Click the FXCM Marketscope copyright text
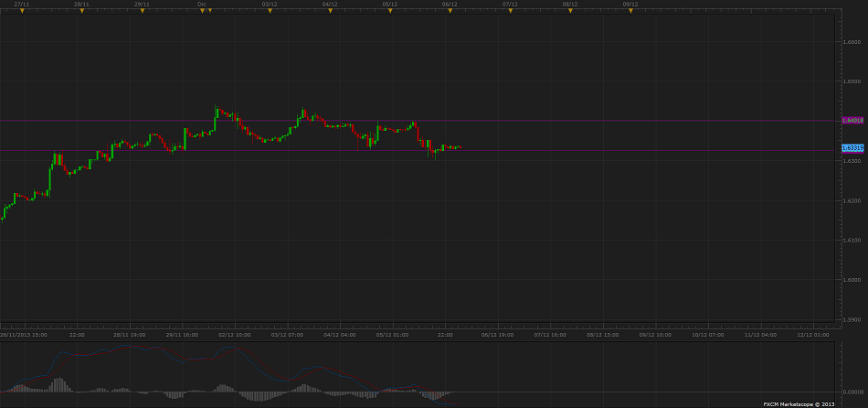 799,403
